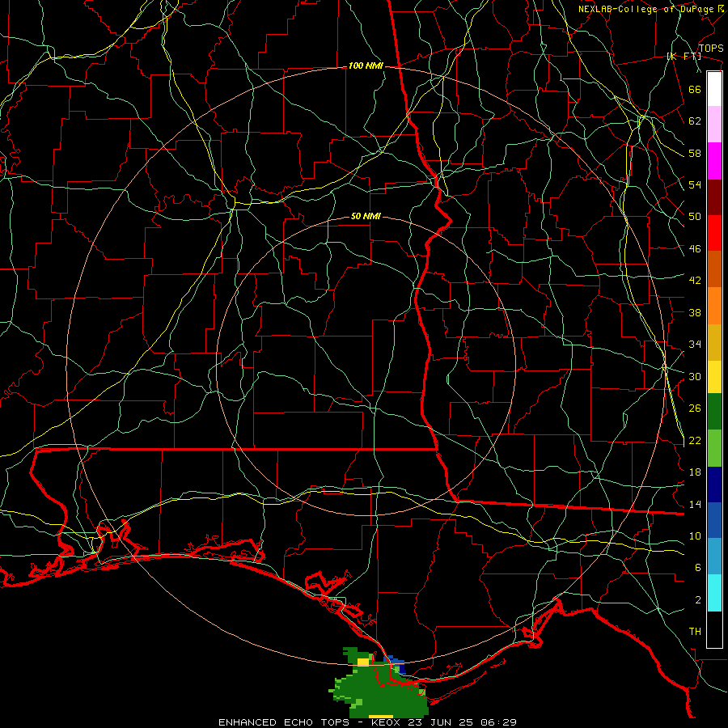The image size is (728, 728).
Task: Click the legend value "38"
Action: 695,313
